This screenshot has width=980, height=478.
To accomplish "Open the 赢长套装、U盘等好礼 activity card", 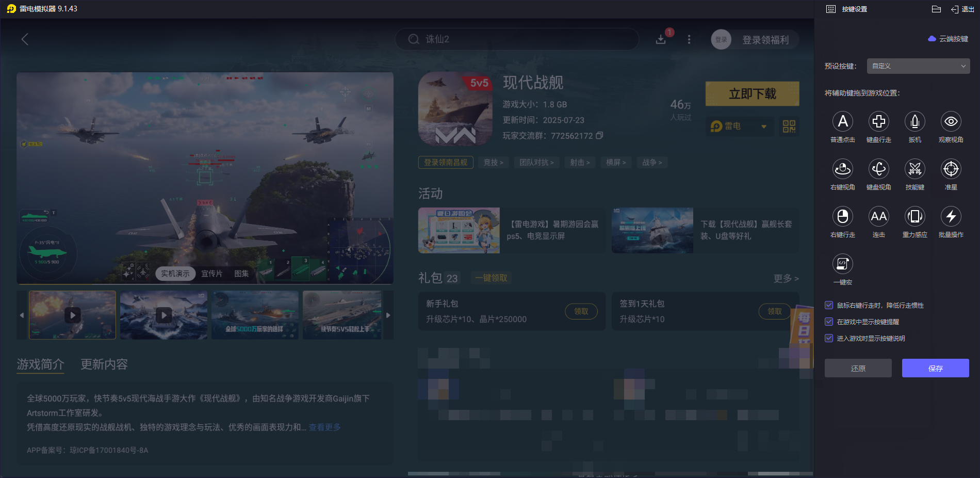I will [705, 230].
